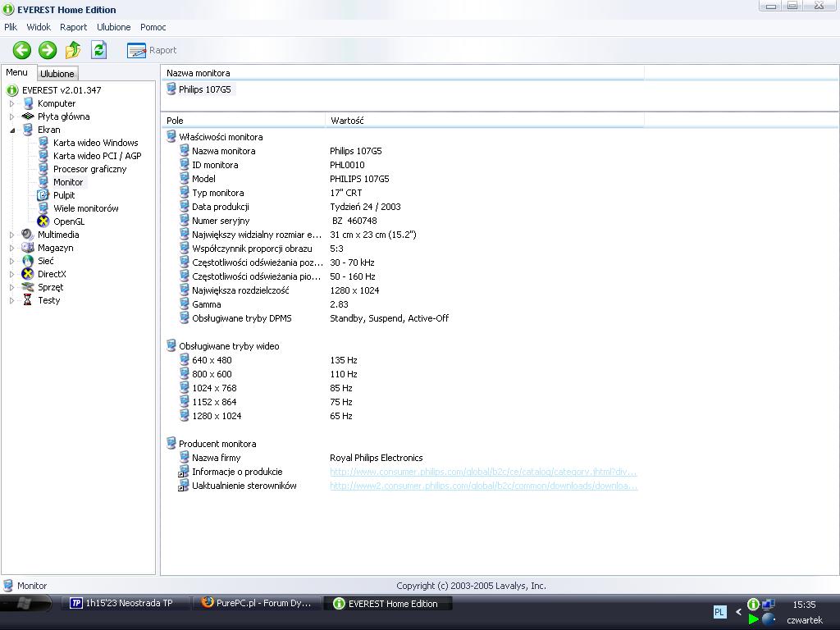Switch to the Menu tab
Screen dimensions: 840x630
(x=16, y=72)
